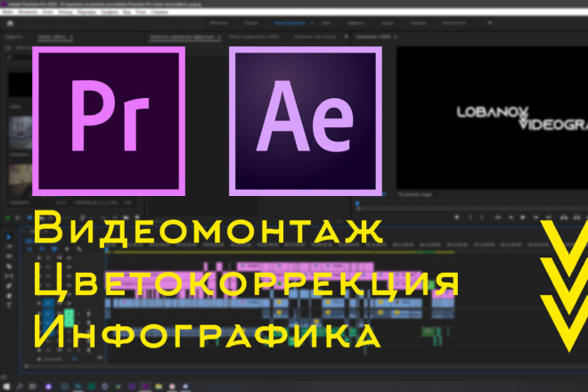
Task: Switch the Project panel to list view
Action: point(19,217)
